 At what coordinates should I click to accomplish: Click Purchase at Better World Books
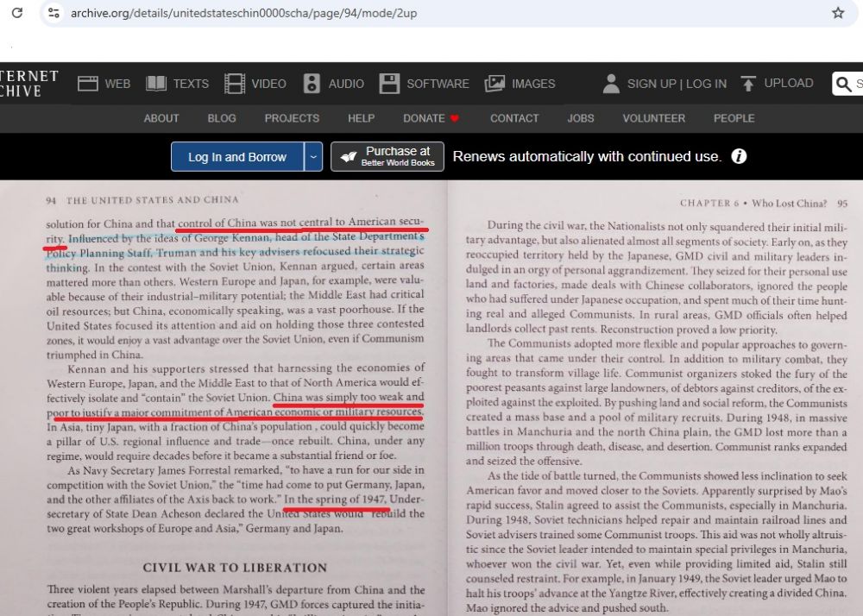387,156
